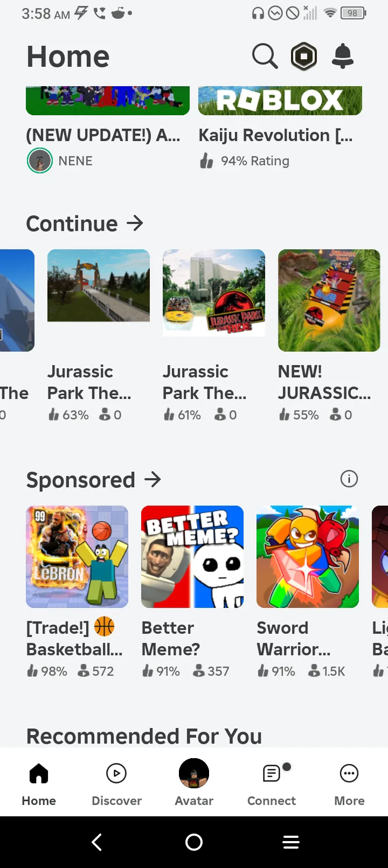Open the Robux hexagon icon
388x868 pixels.
tap(304, 56)
